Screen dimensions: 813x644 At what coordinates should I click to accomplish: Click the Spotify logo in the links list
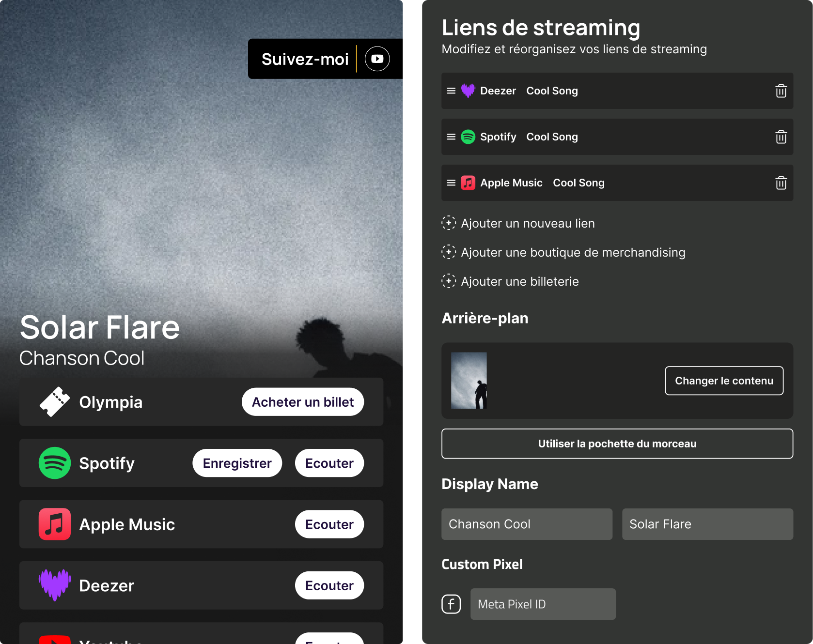(x=468, y=137)
